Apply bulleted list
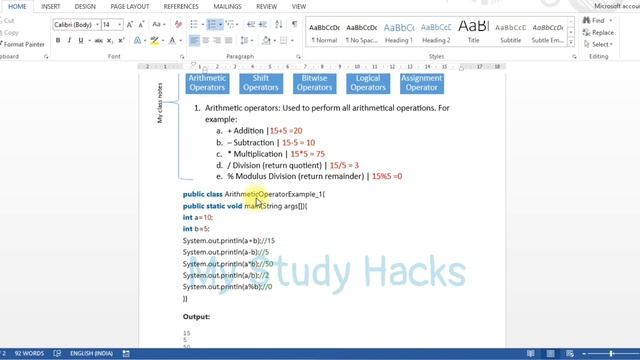The width and height of the screenshot is (640, 360). click(x=194, y=24)
